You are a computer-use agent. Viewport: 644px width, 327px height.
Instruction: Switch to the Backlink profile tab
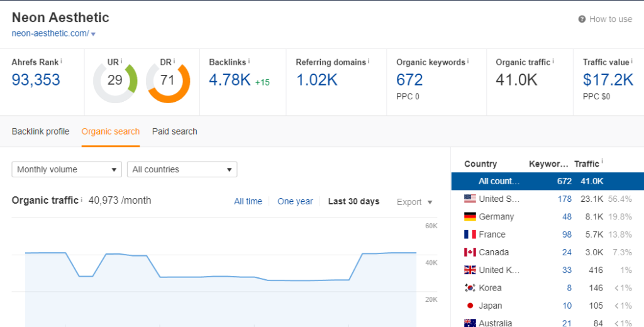(x=40, y=131)
